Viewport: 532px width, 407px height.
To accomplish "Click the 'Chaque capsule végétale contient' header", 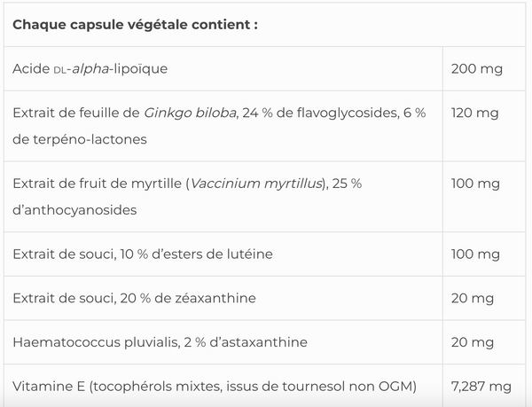I will (136, 24).
